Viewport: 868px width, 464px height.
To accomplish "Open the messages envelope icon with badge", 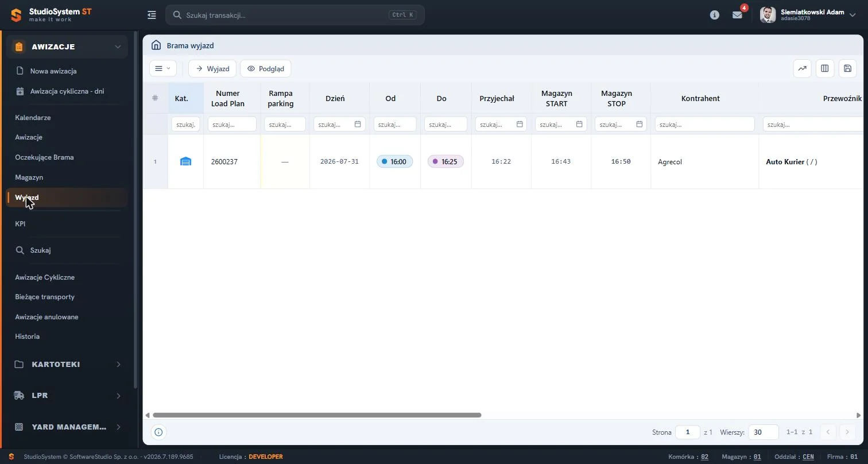I will coord(738,15).
